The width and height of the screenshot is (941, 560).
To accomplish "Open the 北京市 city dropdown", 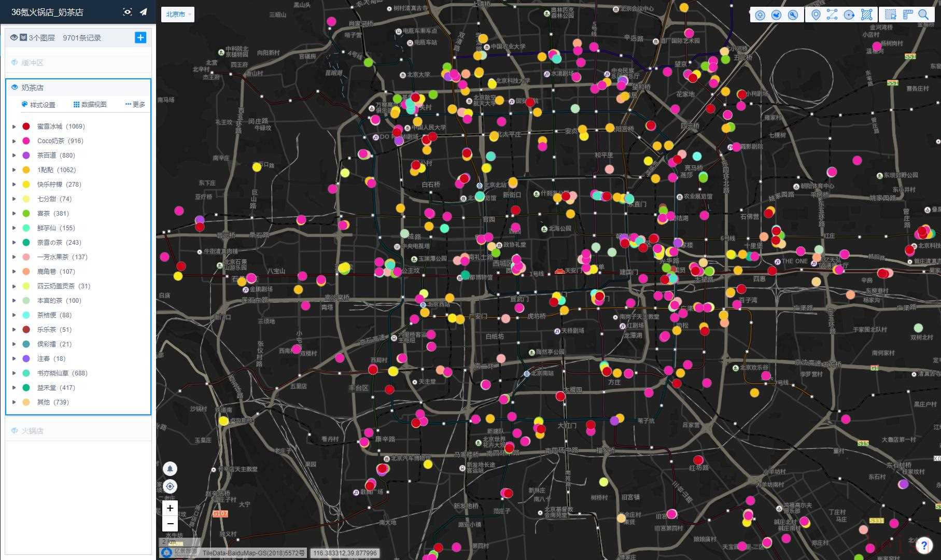I will [178, 15].
